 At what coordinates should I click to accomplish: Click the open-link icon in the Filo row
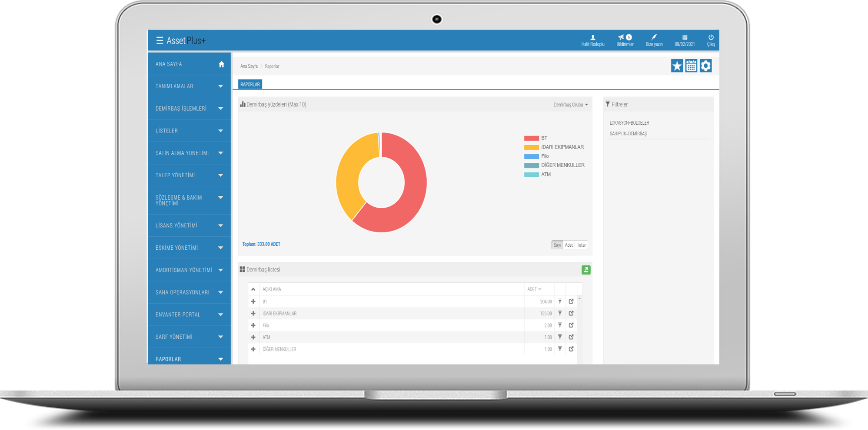[x=571, y=325]
